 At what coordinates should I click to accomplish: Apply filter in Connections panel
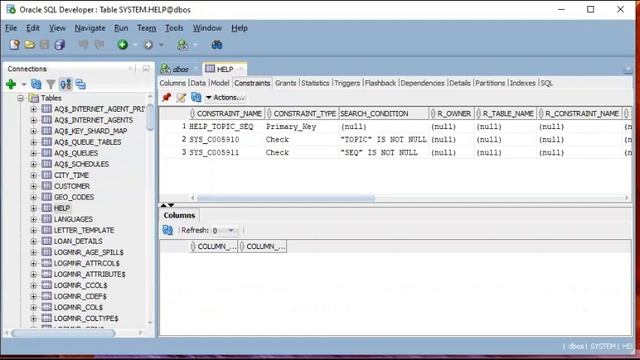coord(51,84)
